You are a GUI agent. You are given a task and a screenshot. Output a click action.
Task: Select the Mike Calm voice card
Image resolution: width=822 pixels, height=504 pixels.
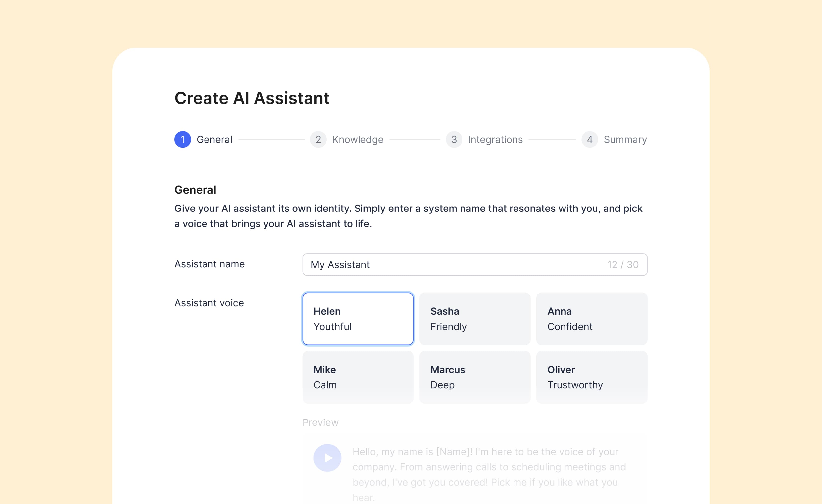(358, 377)
